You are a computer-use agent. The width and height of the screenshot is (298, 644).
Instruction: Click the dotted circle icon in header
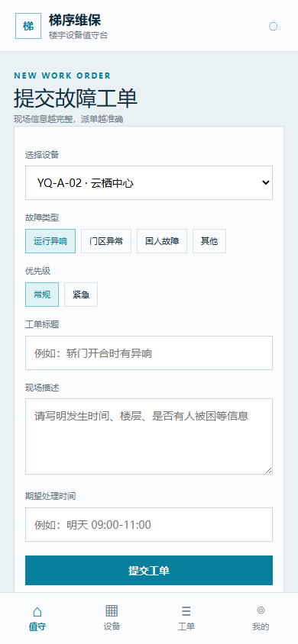click(273, 26)
